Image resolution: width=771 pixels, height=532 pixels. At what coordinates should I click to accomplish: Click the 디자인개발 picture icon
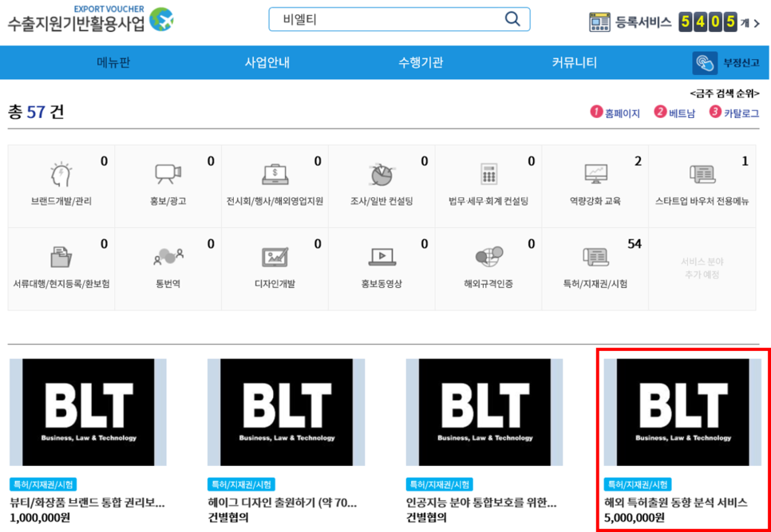(x=275, y=257)
